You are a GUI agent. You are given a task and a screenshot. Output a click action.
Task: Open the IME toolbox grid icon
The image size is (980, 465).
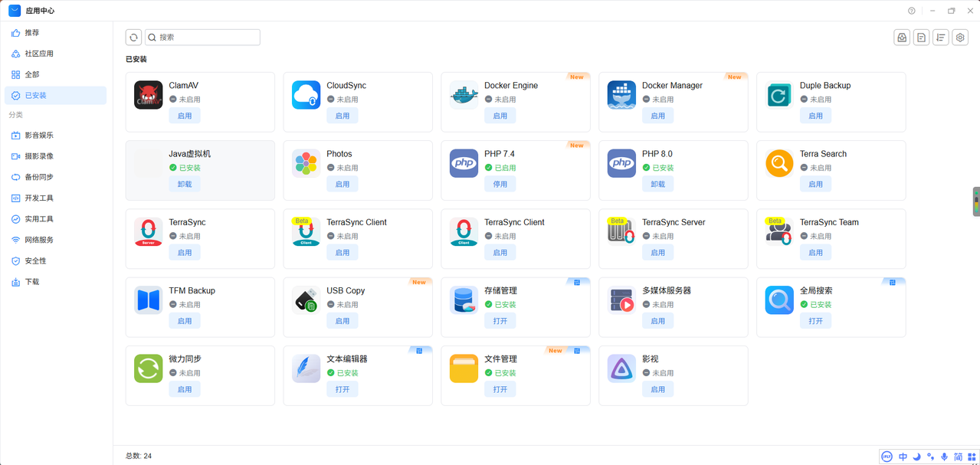(x=972, y=457)
